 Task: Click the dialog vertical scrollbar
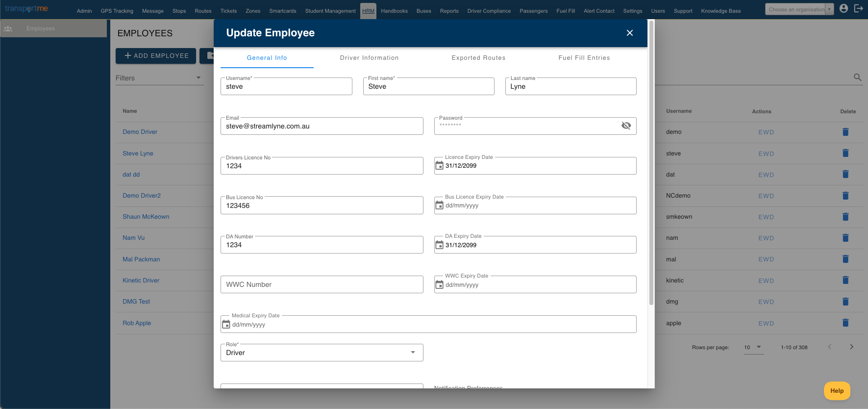(x=651, y=163)
